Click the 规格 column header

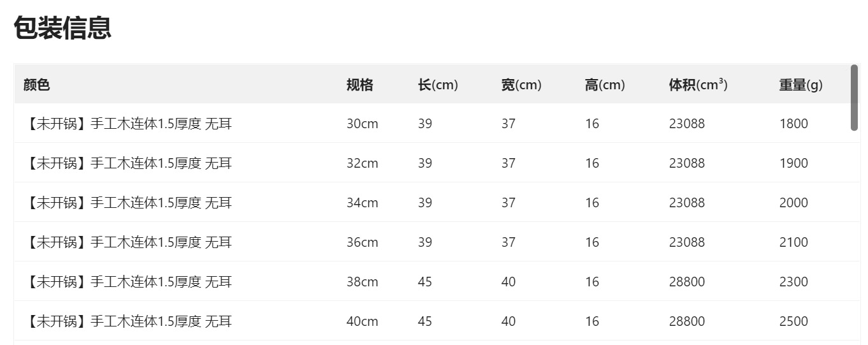pos(359,85)
